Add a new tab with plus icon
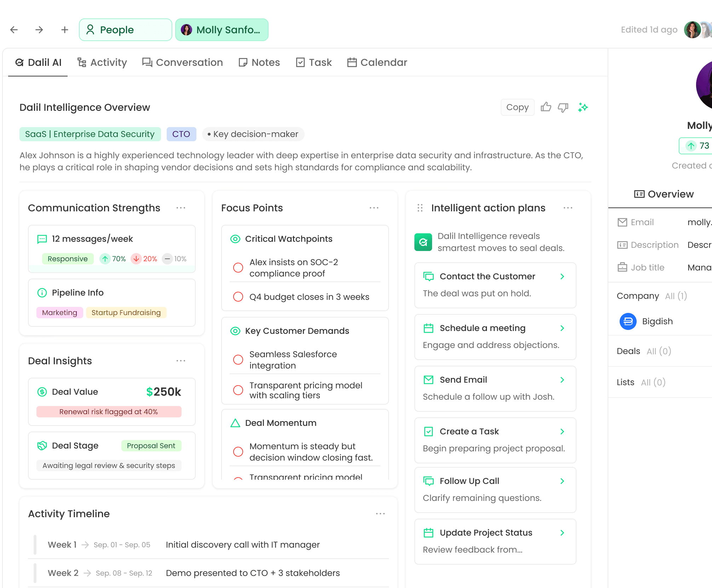The width and height of the screenshot is (712, 588). tap(64, 30)
